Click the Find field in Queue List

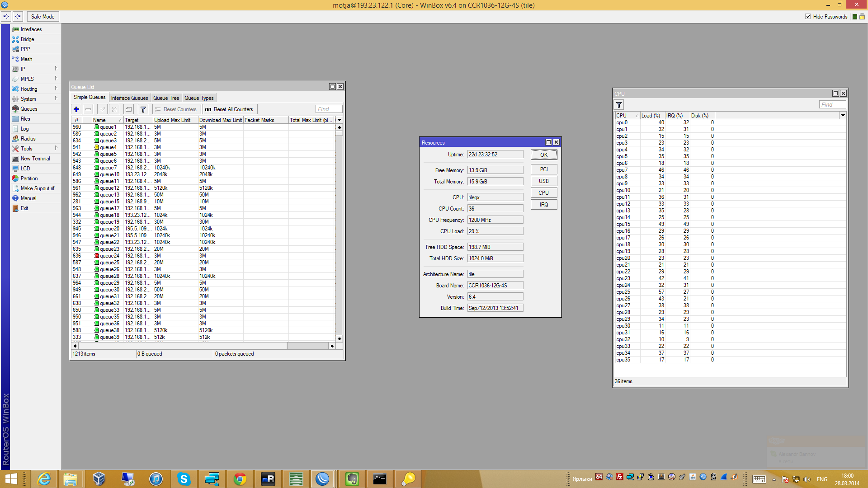point(329,109)
